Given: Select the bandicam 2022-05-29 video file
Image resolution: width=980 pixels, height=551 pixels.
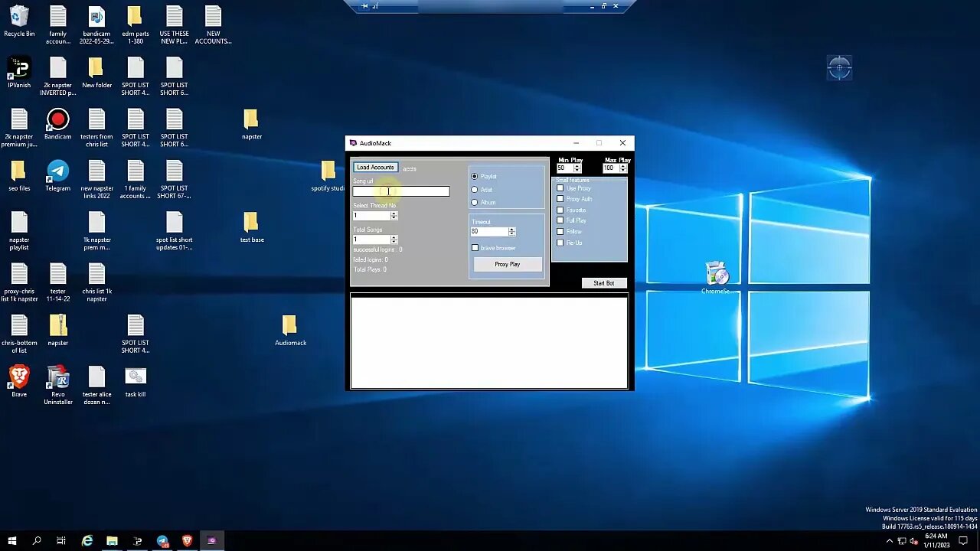Looking at the screenshot, I should [96, 24].
